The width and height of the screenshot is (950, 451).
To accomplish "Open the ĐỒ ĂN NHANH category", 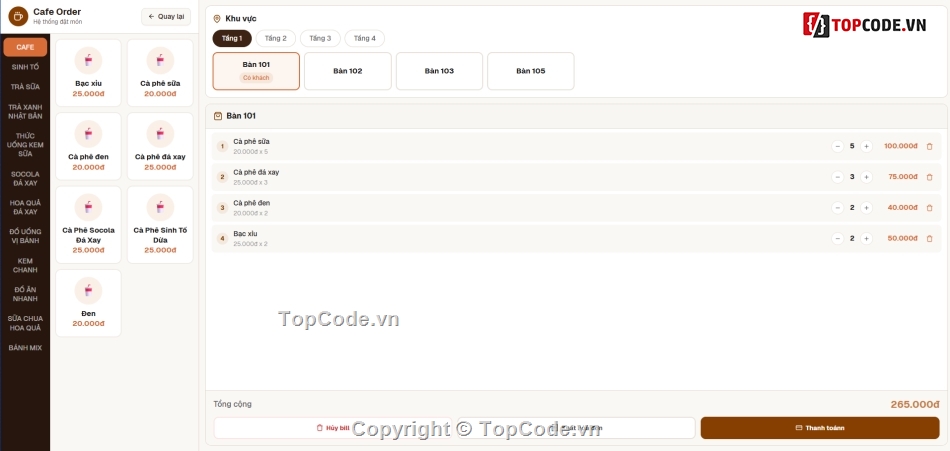I will tap(25, 295).
